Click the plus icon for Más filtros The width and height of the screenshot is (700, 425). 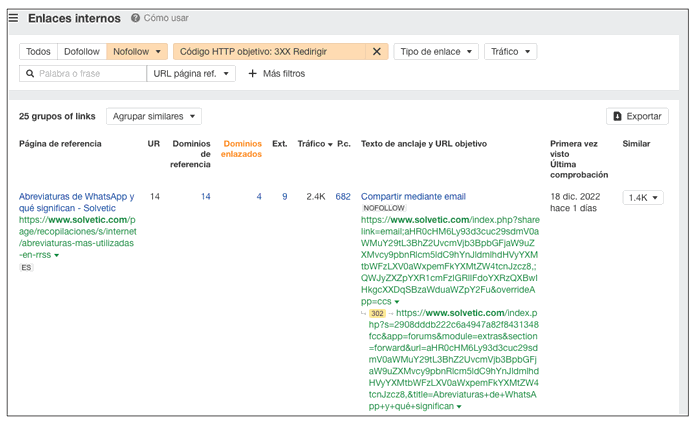tap(252, 73)
